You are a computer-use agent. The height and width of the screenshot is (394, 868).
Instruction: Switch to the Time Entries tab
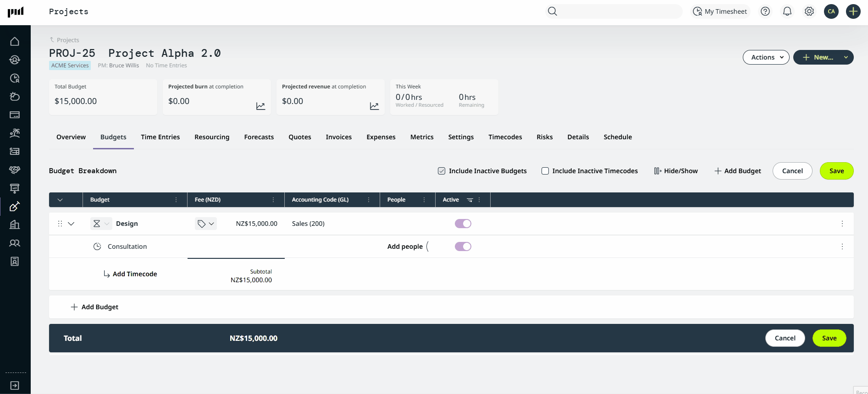[160, 137]
